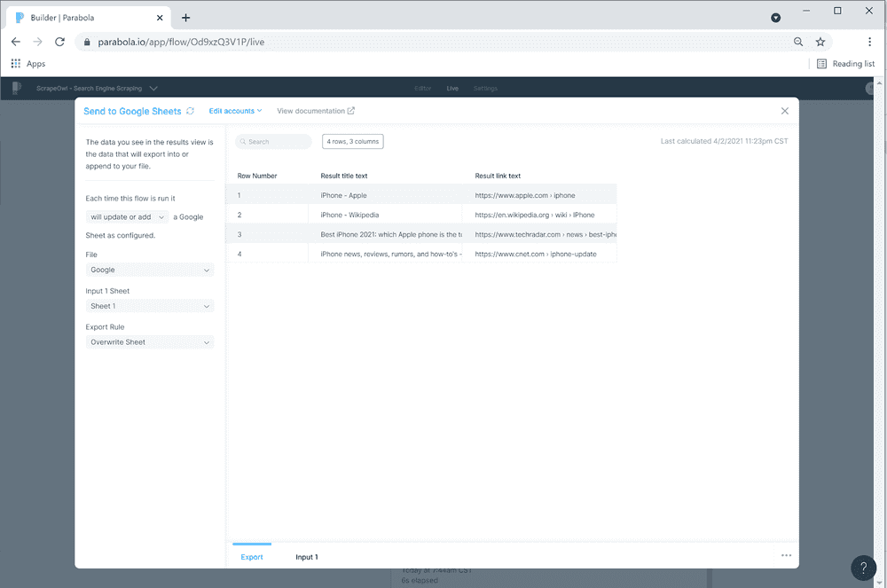Expand the Edit accounts dropdown
Image resolution: width=887 pixels, height=588 pixels.
(235, 111)
